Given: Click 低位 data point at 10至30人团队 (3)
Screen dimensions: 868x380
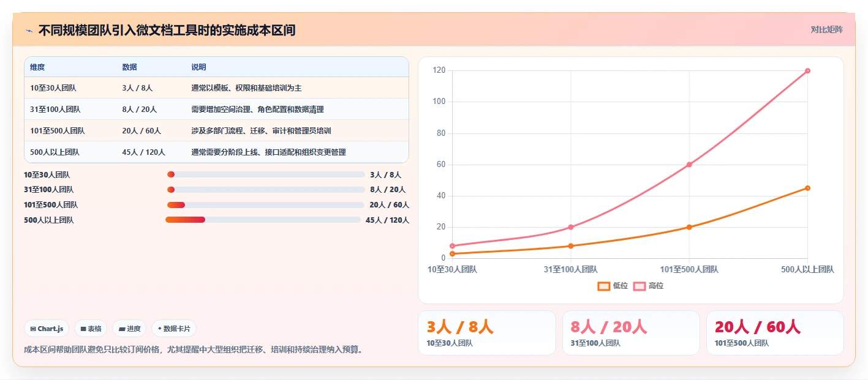Looking at the screenshot, I should [452, 253].
